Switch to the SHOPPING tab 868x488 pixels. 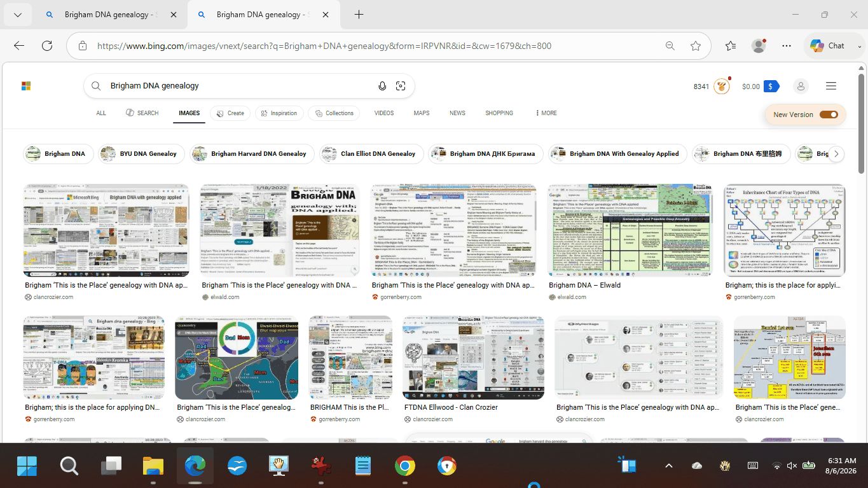click(499, 113)
